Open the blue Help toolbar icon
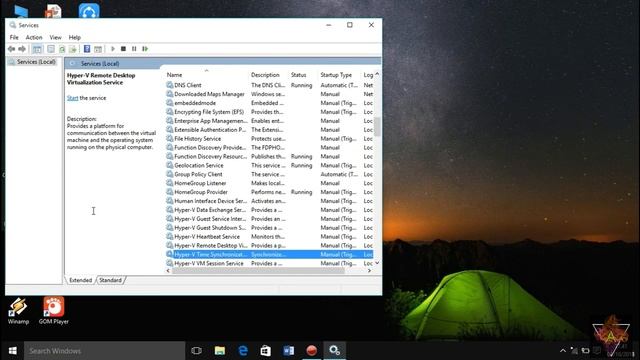This screenshot has height=360, width=640. [x=87, y=49]
